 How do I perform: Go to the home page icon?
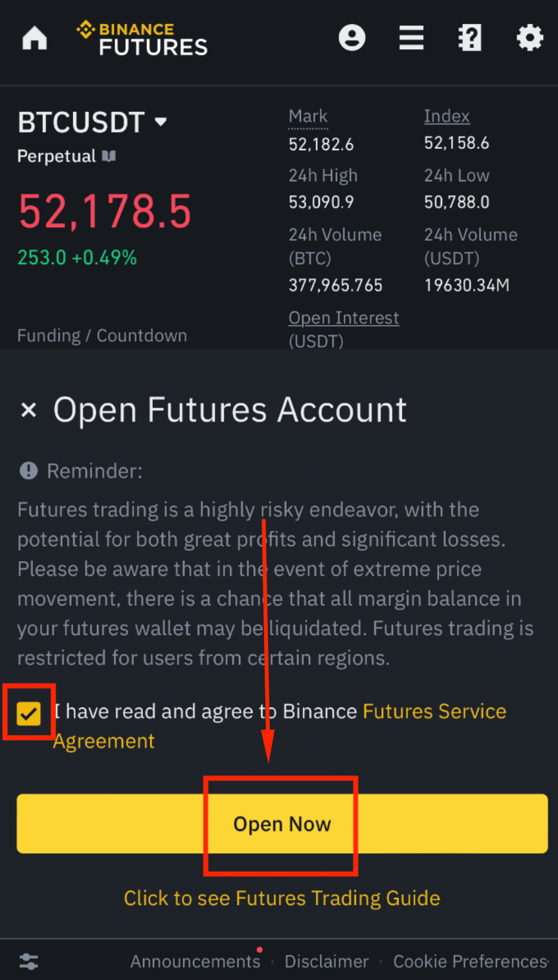click(35, 39)
